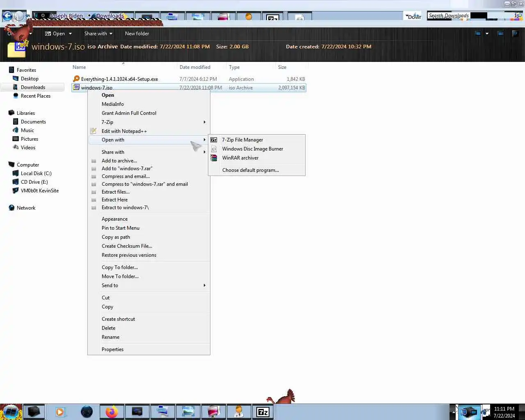
Task: Select Restore previous versions
Action: click(x=129, y=255)
